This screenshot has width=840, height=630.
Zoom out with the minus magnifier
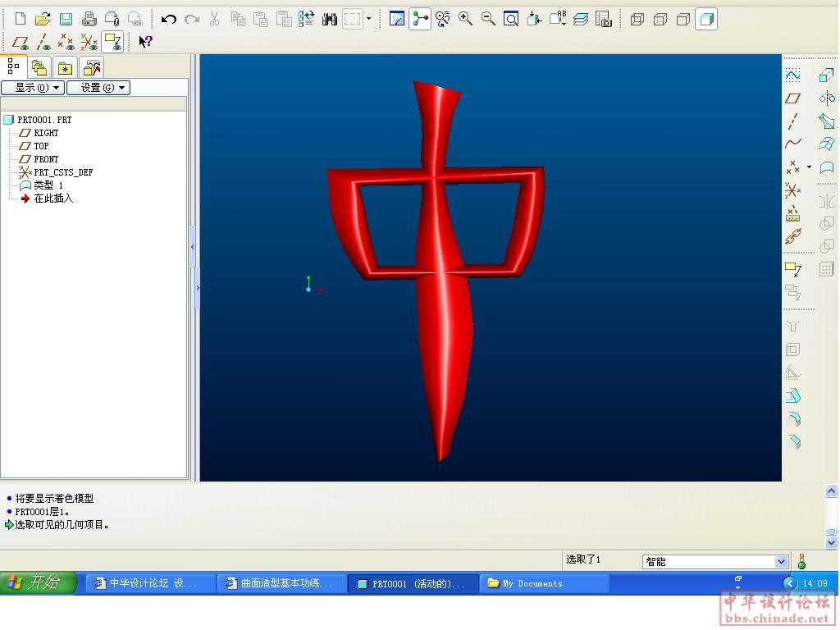coord(488,20)
